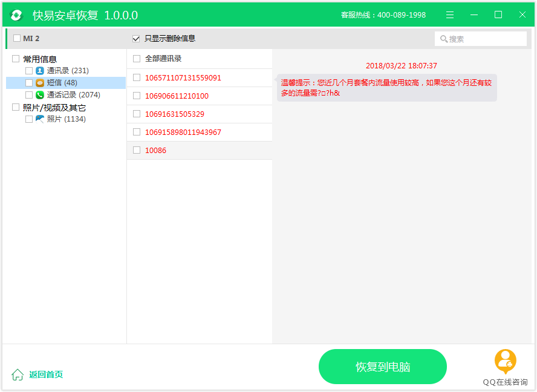
Task: Check the 通话记录 (2074) checkbox
Action: [29, 95]
